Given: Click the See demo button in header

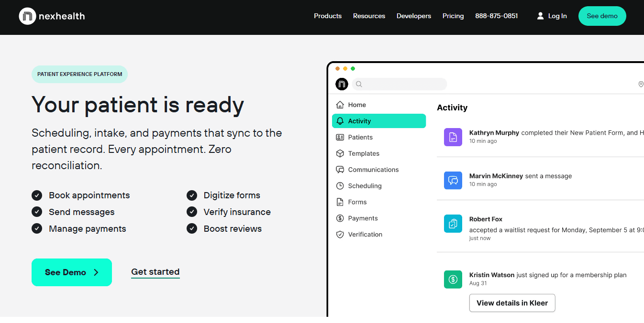Looking at the screenshot, I should coord(602,16).
